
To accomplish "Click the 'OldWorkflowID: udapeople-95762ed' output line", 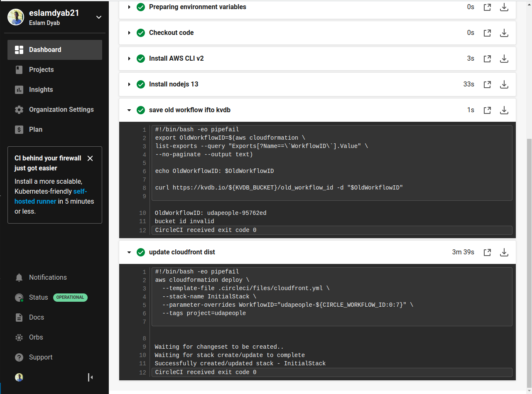I will point(211,213).
